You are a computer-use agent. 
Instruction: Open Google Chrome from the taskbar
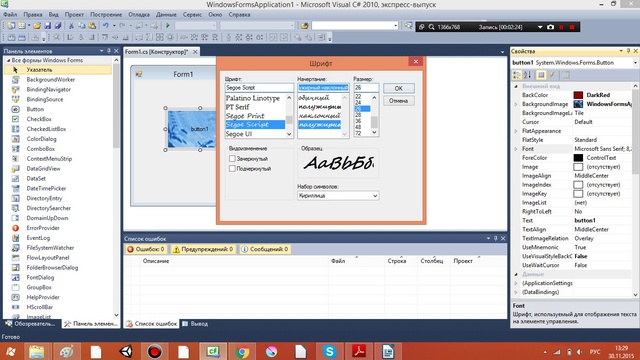tap(242, 351)
